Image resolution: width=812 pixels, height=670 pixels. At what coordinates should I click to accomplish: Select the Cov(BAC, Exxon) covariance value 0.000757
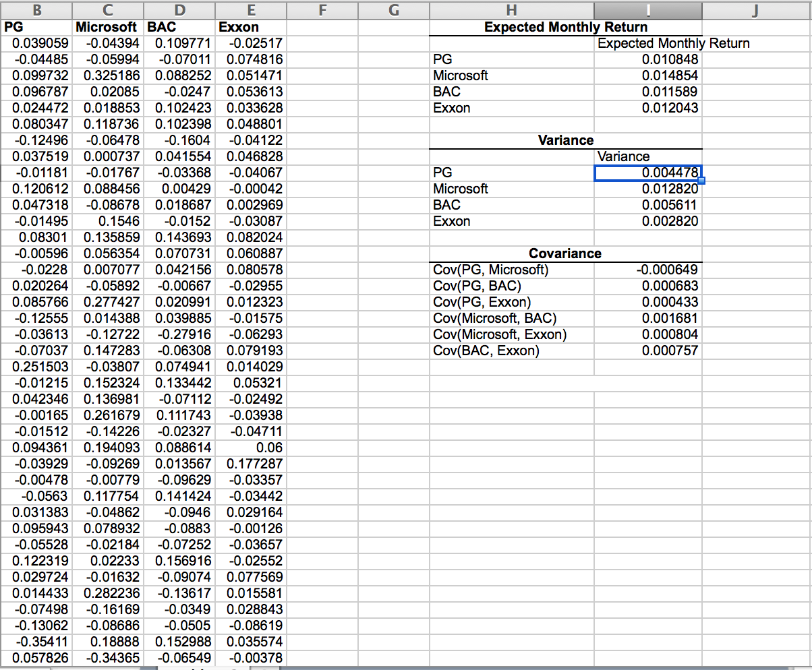(647, 351)
